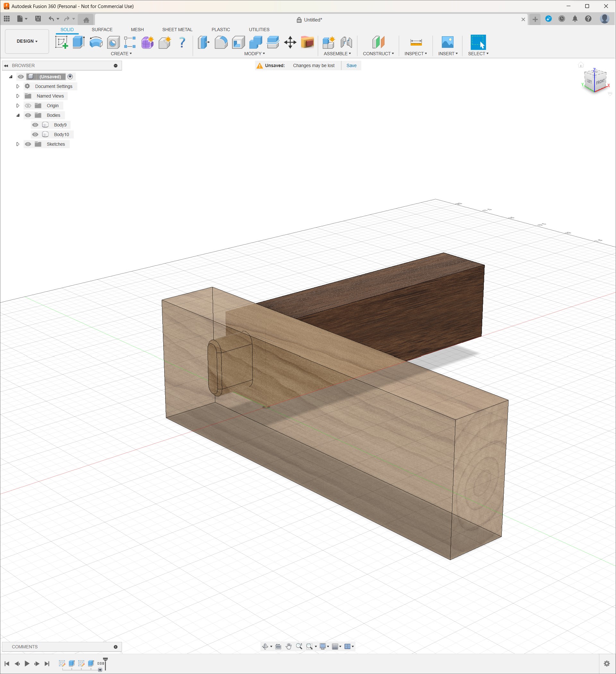616x674 pixels.
Task: Open the SHEET METAL tab
Action: (x=177, y=30)
